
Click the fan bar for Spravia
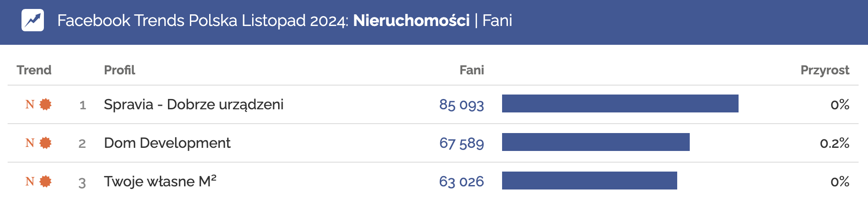point(620,103)
